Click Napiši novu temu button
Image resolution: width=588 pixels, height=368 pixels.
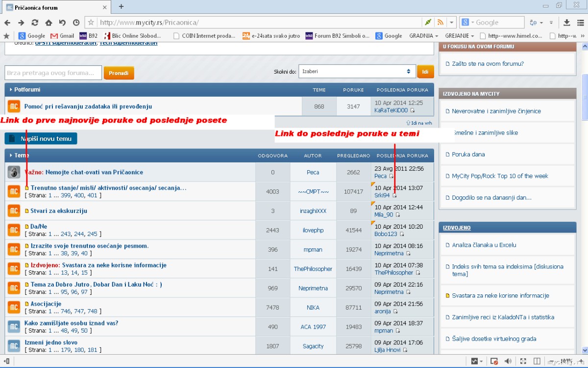click(41, 138)
